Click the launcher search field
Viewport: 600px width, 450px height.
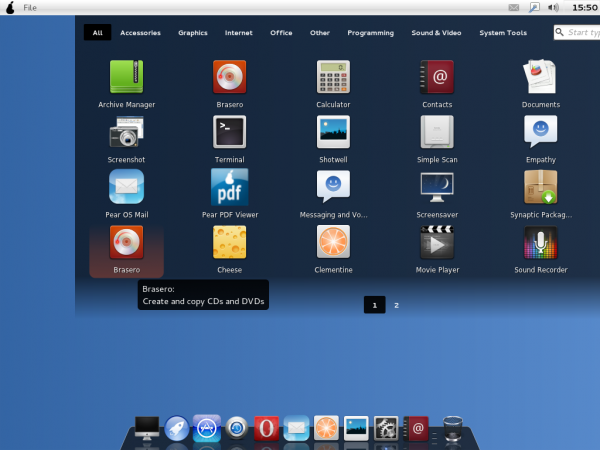pos(577,33)
